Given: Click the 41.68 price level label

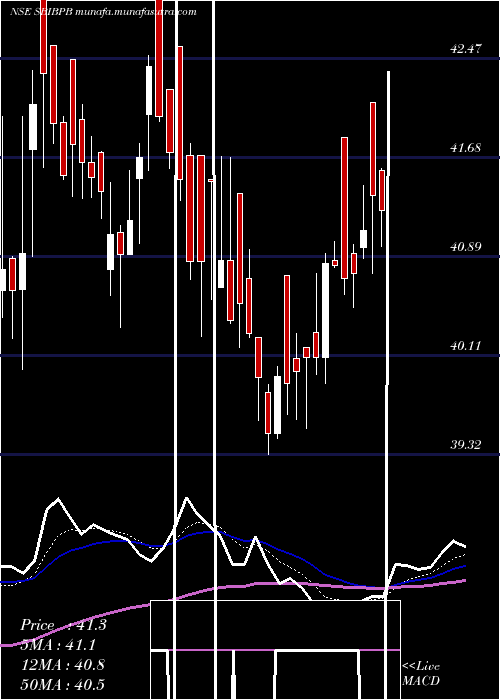Looking at the screenshot, I should [466, 148].
